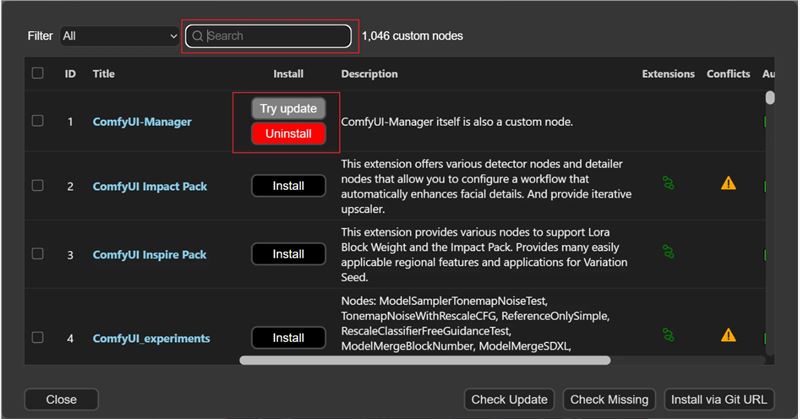The height and width of the screenshot is (419, 800).
Task: Click Try update for ComfyUI-Manager
Action: point(288,109)
